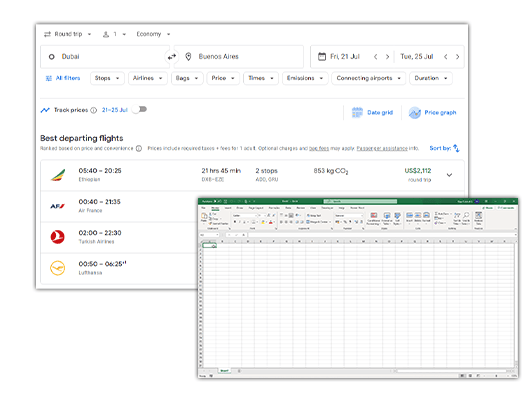Open the Airlines filter dropdown
Screen dimensions: 528x395
(x=147, y=78)
